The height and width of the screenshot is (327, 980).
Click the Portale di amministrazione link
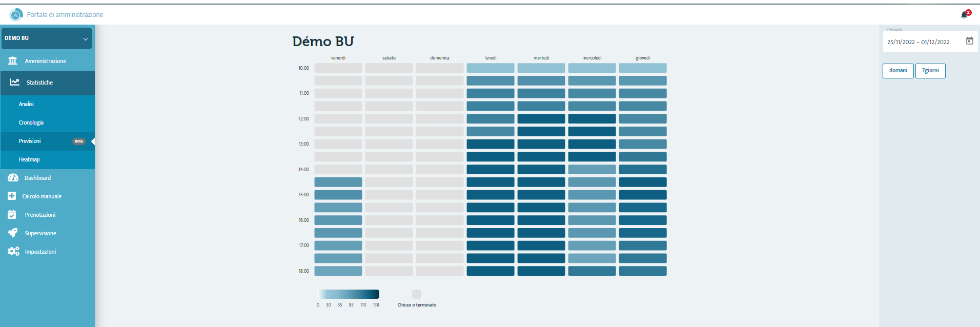tap(65, 14)
